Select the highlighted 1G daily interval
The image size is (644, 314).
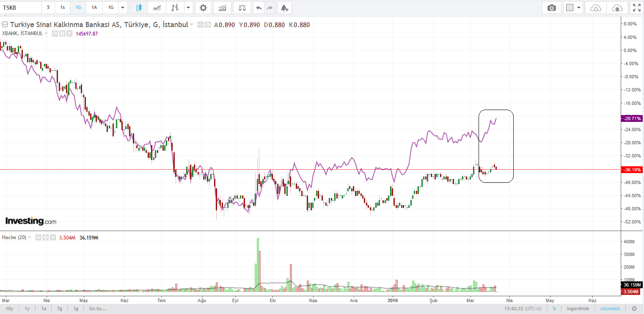78,8
